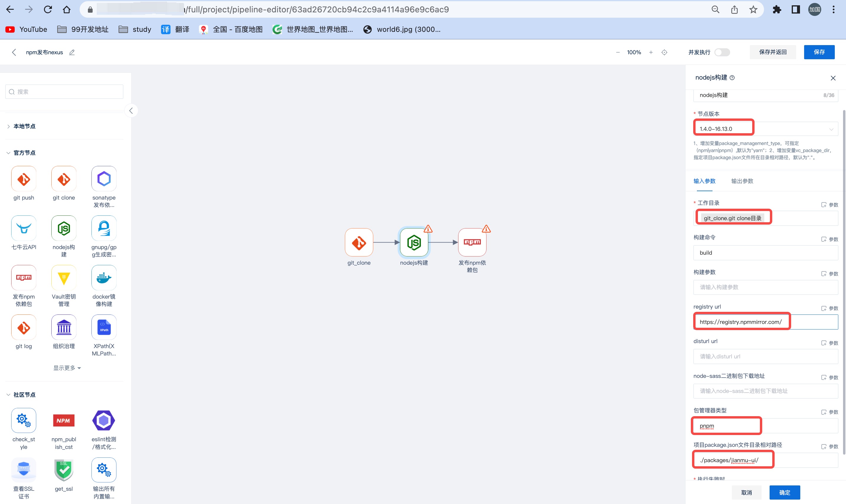
Task: Select the 发布npm依赖包 node on canvas
Action: coord(472,243)
